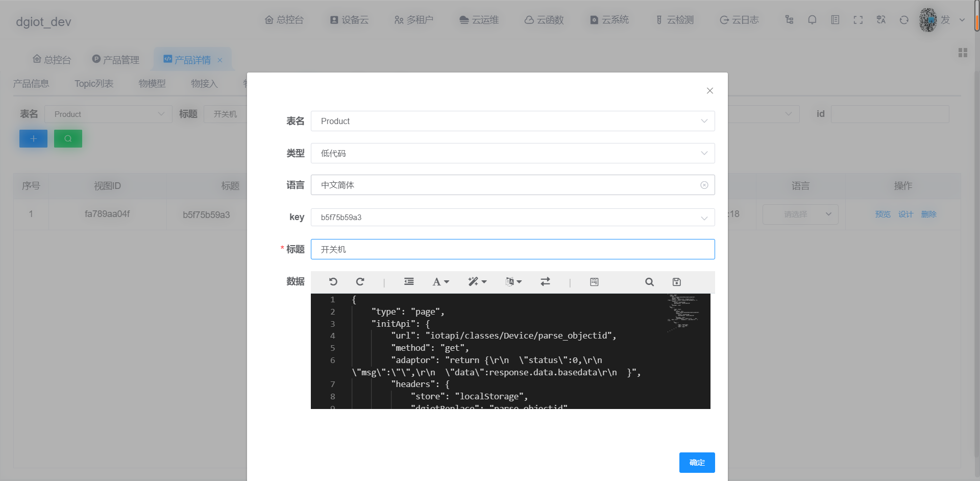Open the 云函数 top navigation menu
This screenshot has height=481, width=980.
click(544, 20)
